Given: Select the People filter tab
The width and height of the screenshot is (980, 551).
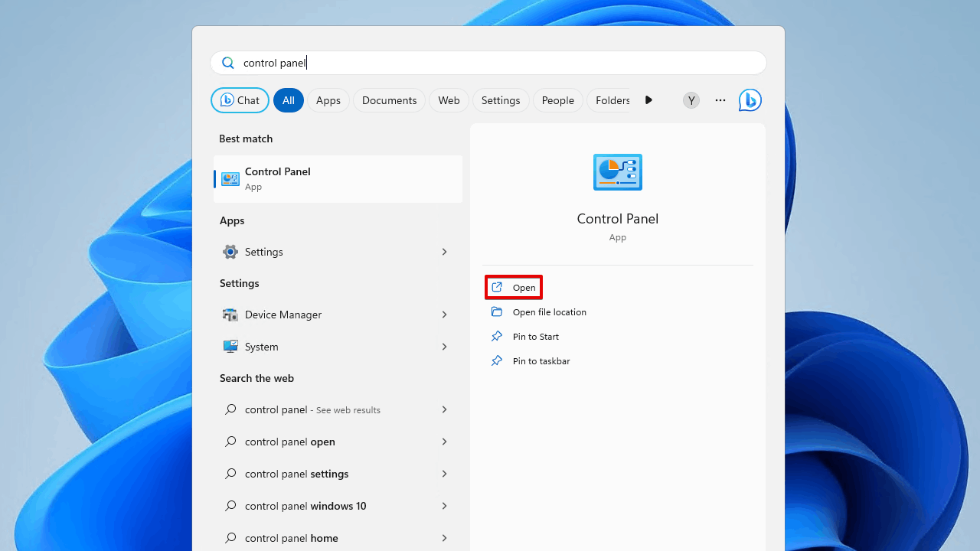Looking at the screenshot, I should [558, 100].
